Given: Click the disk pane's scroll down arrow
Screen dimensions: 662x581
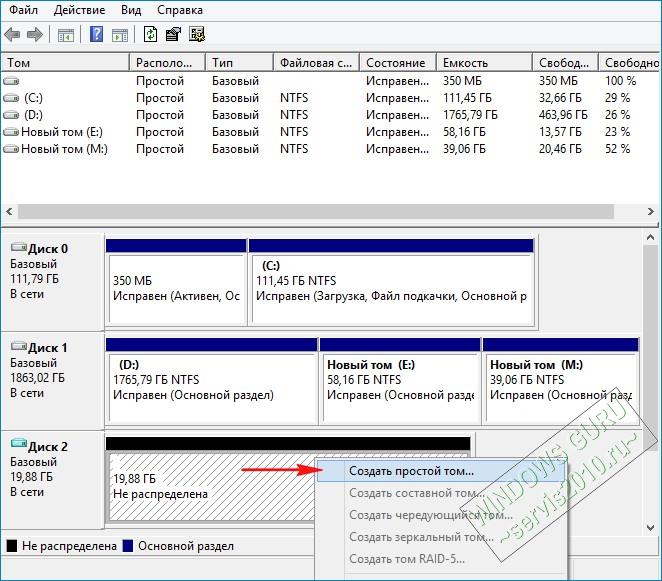Looking at the screenshot, I should tap(651, 527).
